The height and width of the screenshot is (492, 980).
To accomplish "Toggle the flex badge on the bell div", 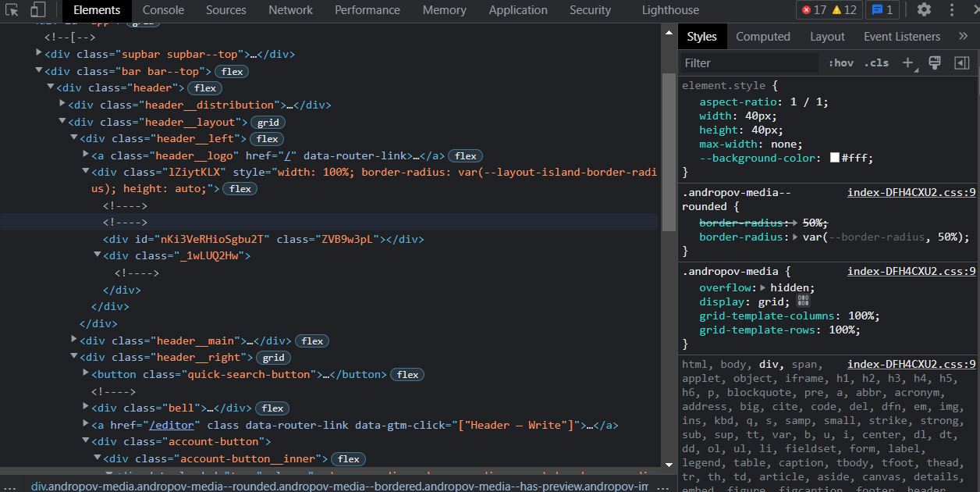I will 272,408.
